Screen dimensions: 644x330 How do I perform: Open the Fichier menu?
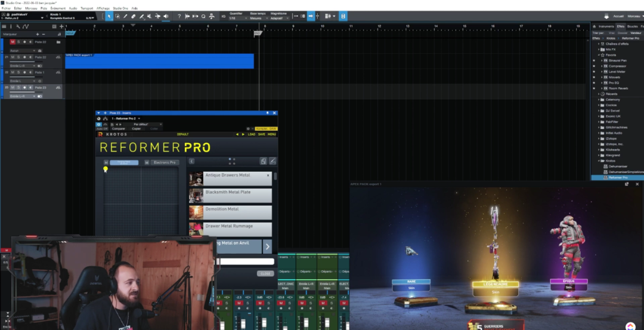tap(6, 8)
